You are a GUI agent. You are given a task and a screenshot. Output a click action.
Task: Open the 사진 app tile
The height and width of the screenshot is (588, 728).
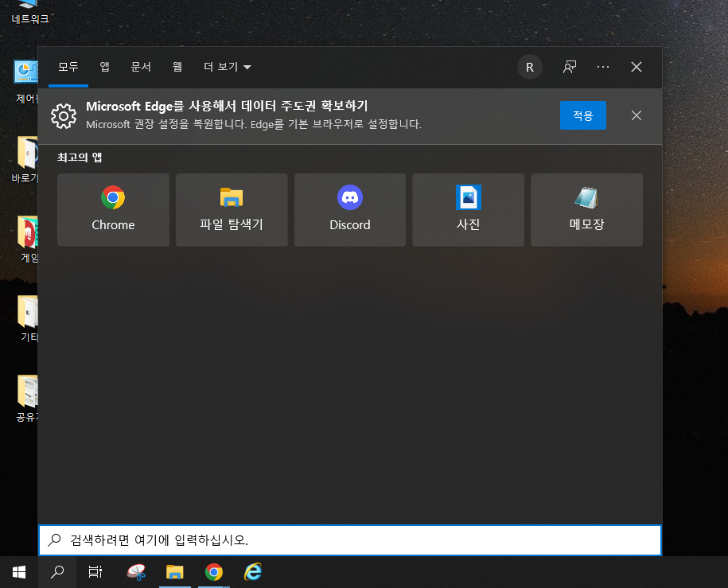point(468,210)
